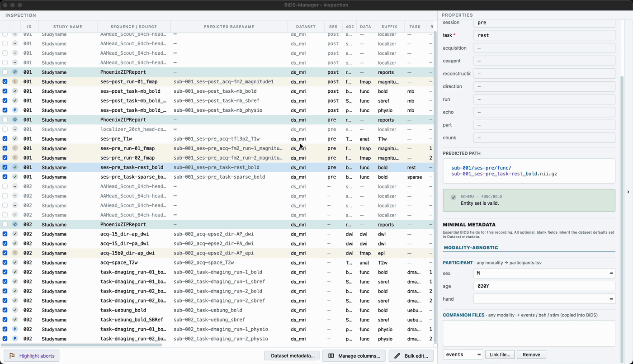Click the green schema valid checkmark icon
Viewport: 633px width, 364px height.
point(453,198)
